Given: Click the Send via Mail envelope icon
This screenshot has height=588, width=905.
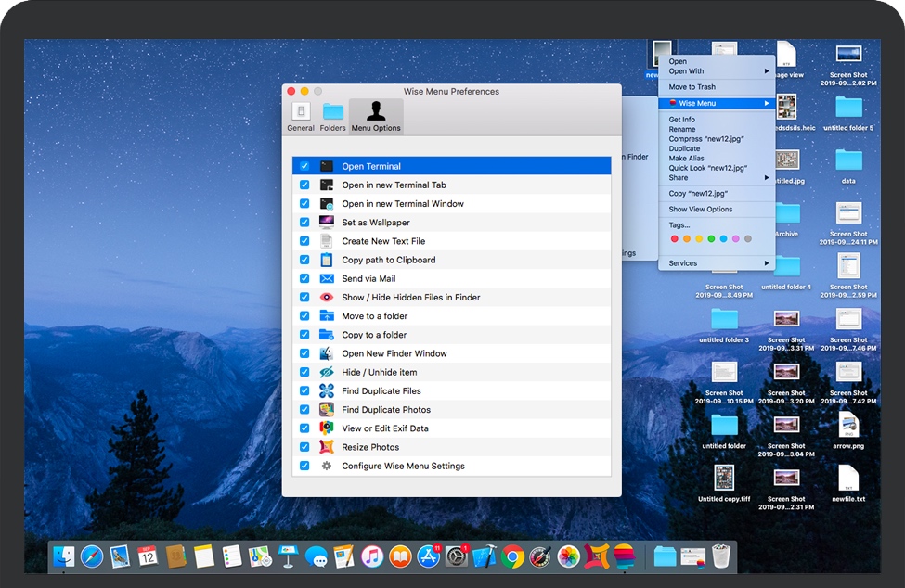Looking at the screenshot, I should [x=327, y=278].
